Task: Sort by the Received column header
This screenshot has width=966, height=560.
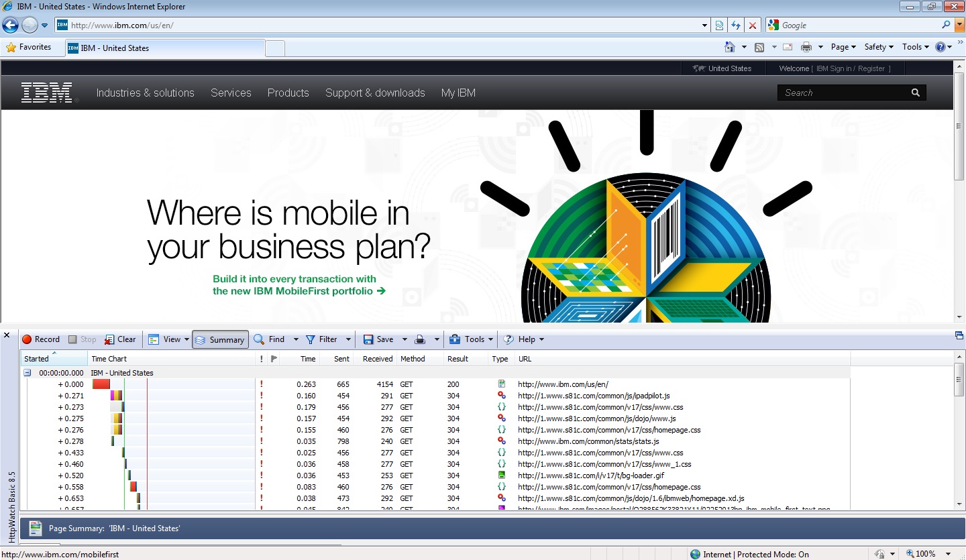Action: tap(375, 359)
